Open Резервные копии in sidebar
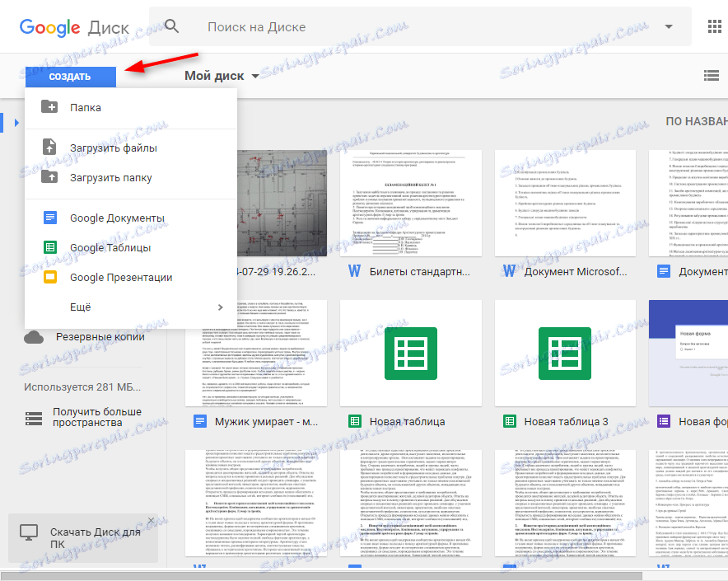728x581 pixels. pos(100,336)
